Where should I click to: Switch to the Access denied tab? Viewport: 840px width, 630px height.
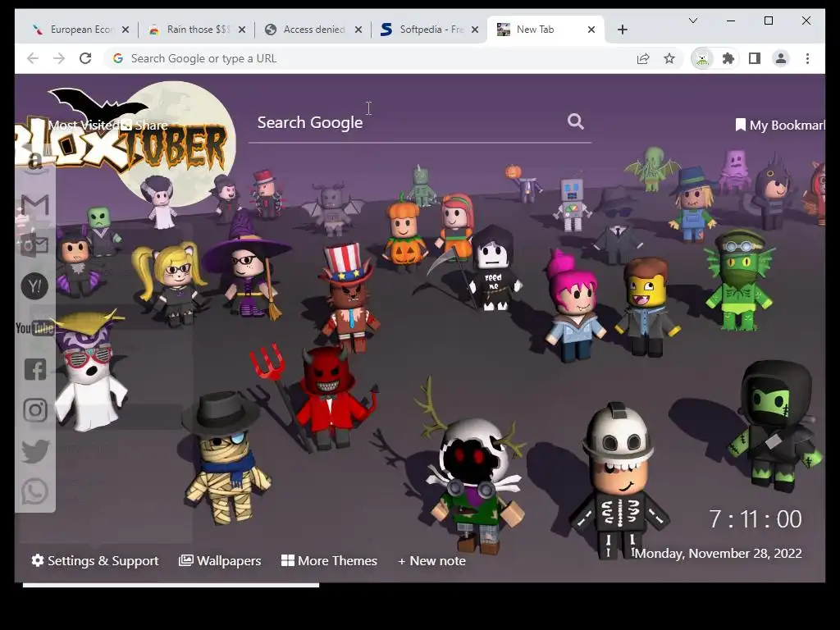pyautogui.click(x=313, y=30)
